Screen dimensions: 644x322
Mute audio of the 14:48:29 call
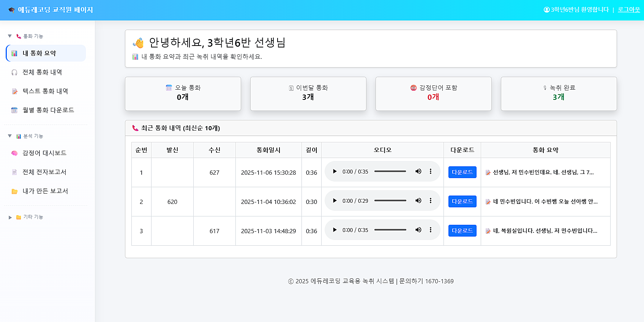point(418,230)
